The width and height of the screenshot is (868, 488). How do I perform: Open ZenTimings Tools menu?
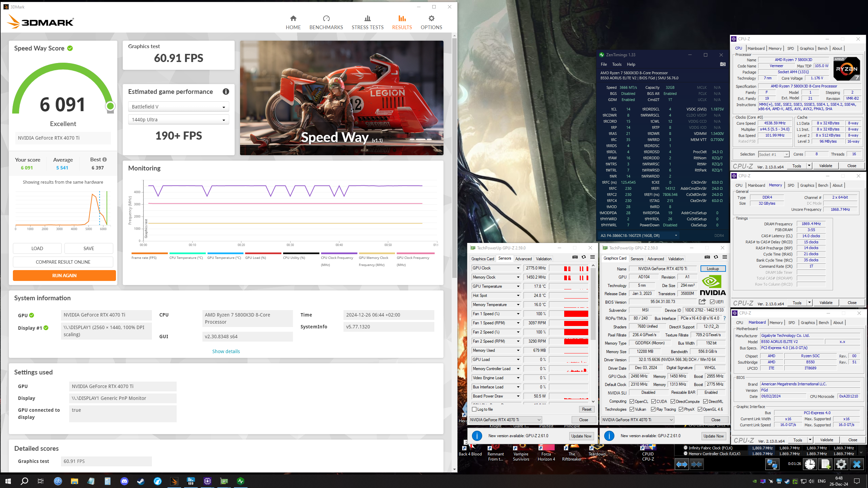(x=617, y=64)
